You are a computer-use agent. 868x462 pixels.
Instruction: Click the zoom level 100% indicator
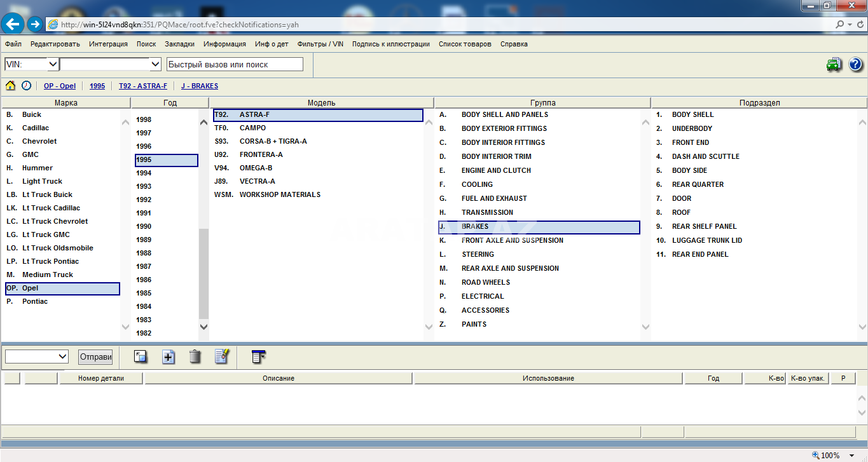[825, 455]
